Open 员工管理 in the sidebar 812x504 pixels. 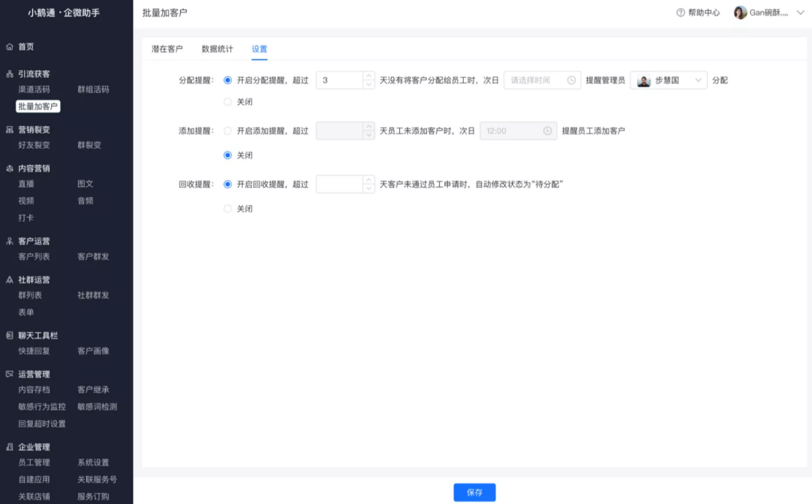pyautogui.click(x=34, y=462)
